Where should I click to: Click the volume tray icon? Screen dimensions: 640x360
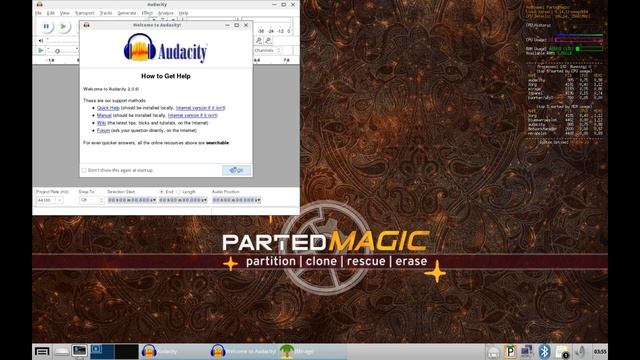(580, 351)
